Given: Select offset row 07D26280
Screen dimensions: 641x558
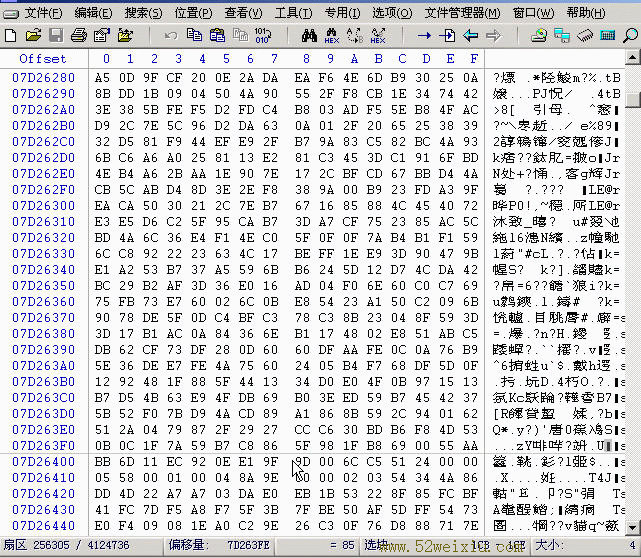Looking at the screenshot, I should pyautogui.click(x=44, y=78).
